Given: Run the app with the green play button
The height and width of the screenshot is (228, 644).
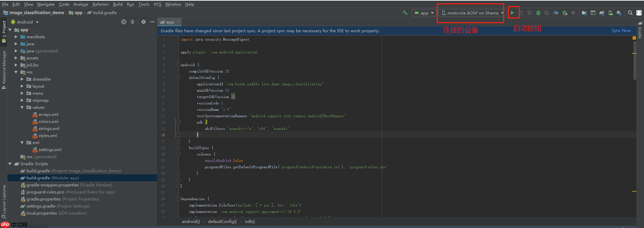Looking at the screenshot, I should [512, 13].
